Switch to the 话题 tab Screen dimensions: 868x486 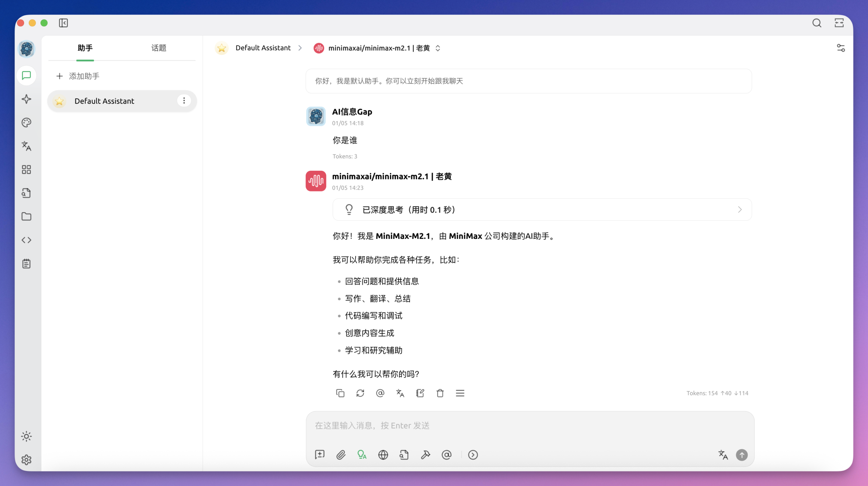[x=158, y=48]
